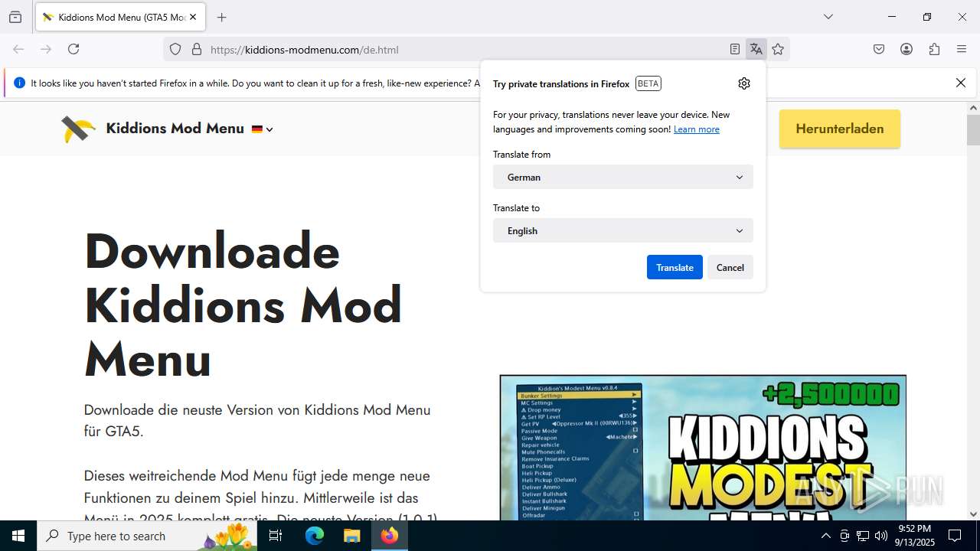Click the blue Translate button

coord(675,267)
